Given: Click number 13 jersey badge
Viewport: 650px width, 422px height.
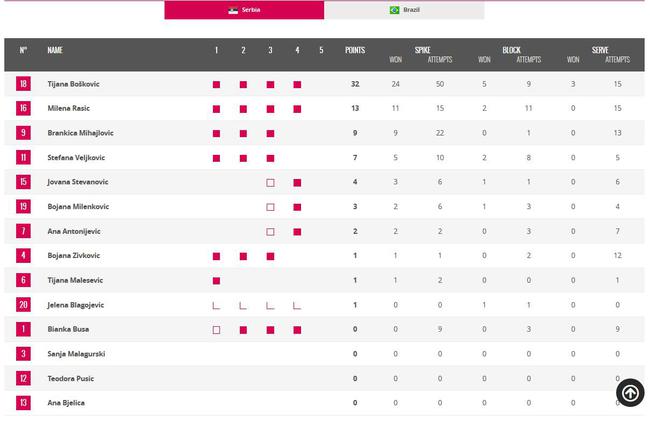Looking at the screenshot, I should pos(23,403).
